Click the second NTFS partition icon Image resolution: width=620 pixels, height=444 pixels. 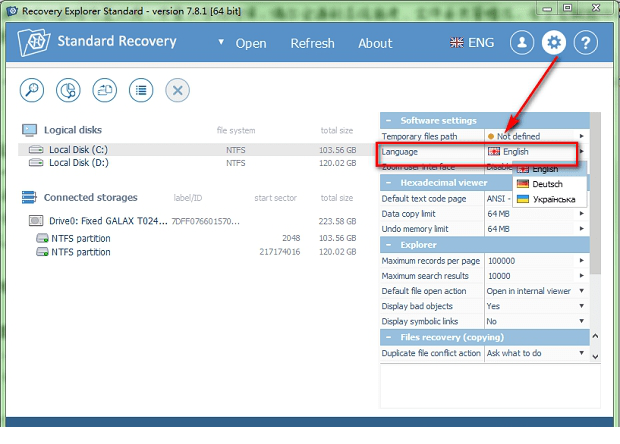(x=42, y=252)
